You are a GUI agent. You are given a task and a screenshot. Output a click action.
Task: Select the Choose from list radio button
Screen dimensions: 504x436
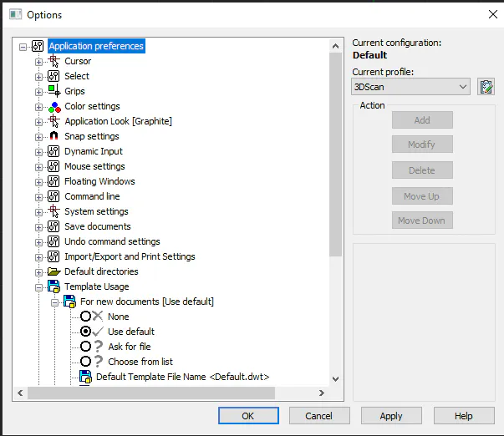pyautogui.click(x=85, y=362)
